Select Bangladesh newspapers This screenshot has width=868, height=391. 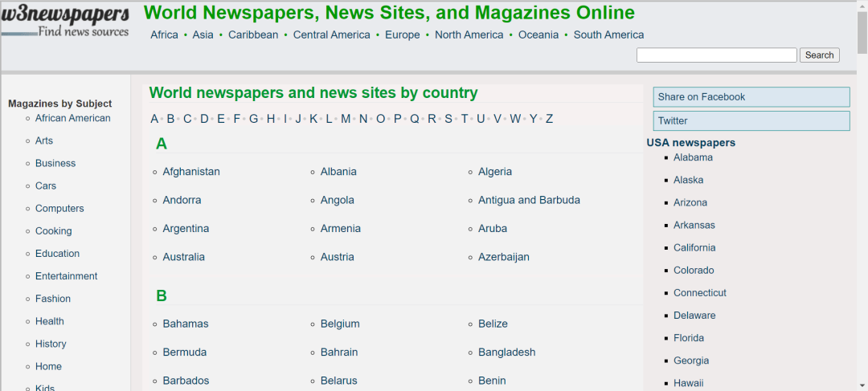click(506, 352)
